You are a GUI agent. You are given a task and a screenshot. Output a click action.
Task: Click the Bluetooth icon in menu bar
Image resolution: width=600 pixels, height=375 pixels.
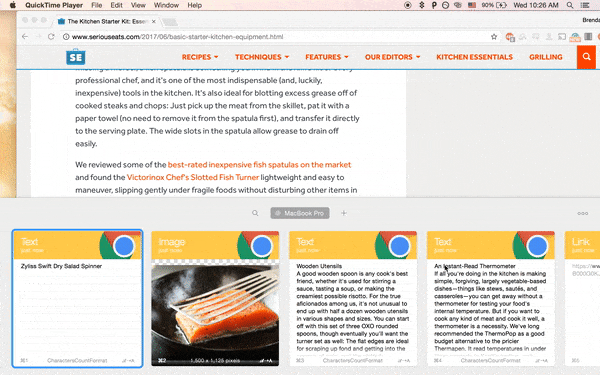(x=422, y=5)
